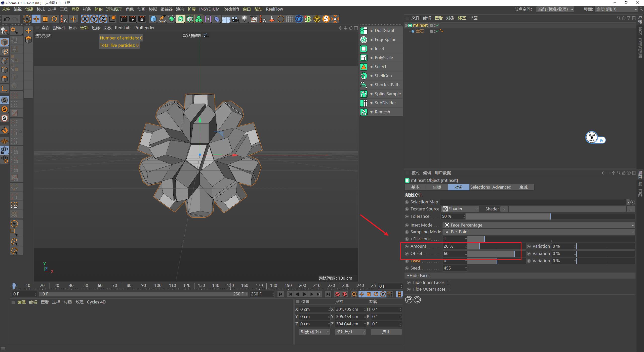644x352 pixels.
Task: Select the mtRemesh tool
Action: point(379,112)
